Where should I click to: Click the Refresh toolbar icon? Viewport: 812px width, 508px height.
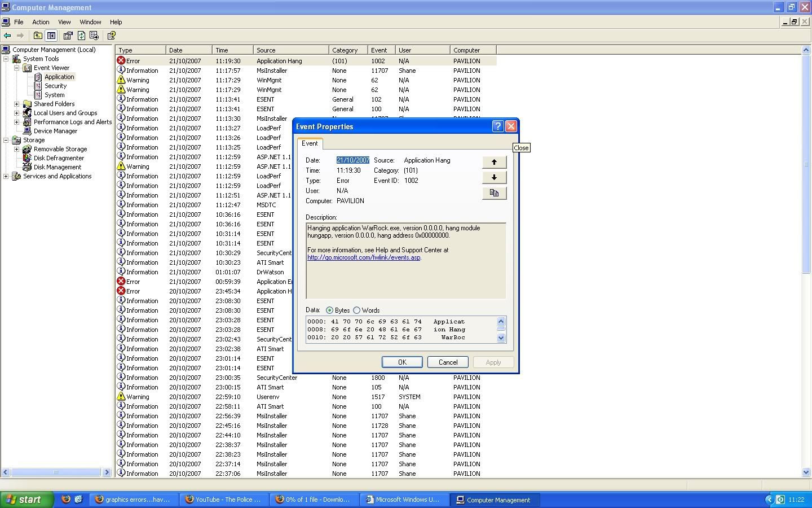click(x=81, y=36)
